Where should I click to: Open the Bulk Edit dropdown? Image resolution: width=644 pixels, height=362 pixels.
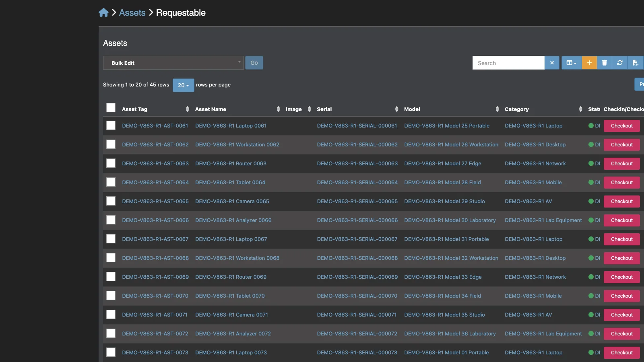[x=173, y=63]
